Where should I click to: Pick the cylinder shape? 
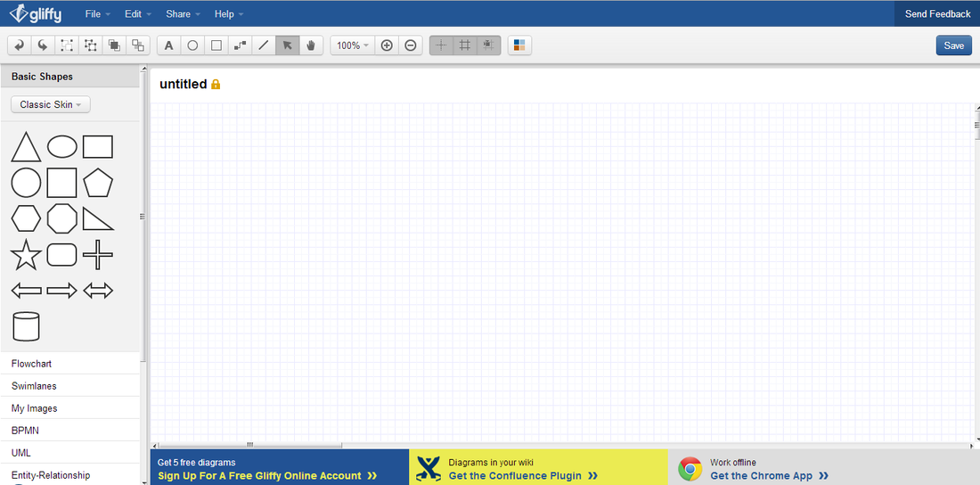click(x=26, y=326)
